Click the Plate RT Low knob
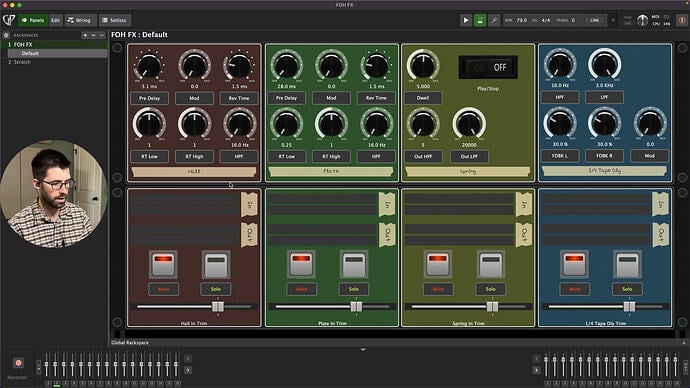 click(x=286, y=124)
